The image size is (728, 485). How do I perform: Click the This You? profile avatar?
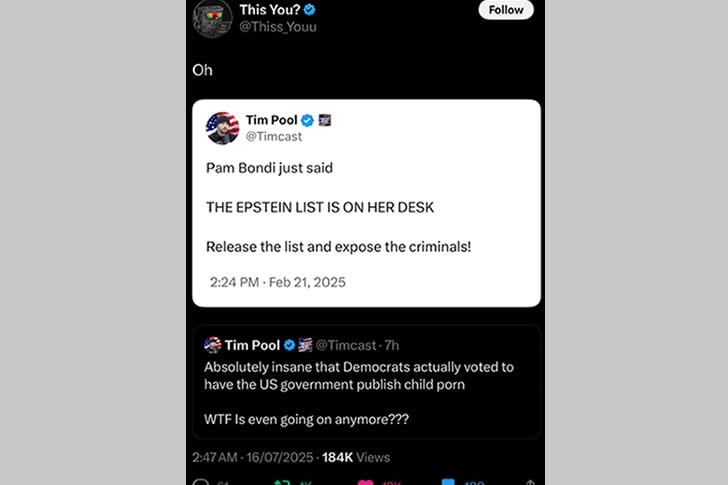click(x=213, y=17)
